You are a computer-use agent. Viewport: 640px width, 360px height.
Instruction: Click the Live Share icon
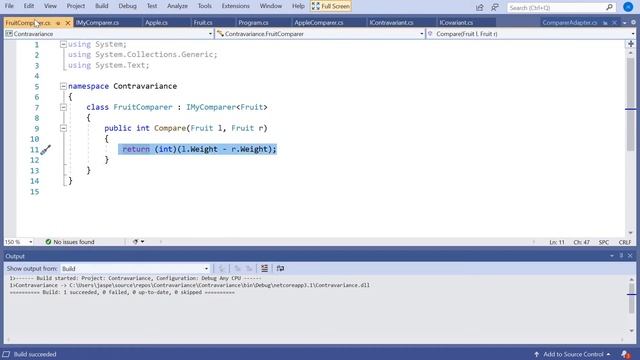click(x=480, y=7)
